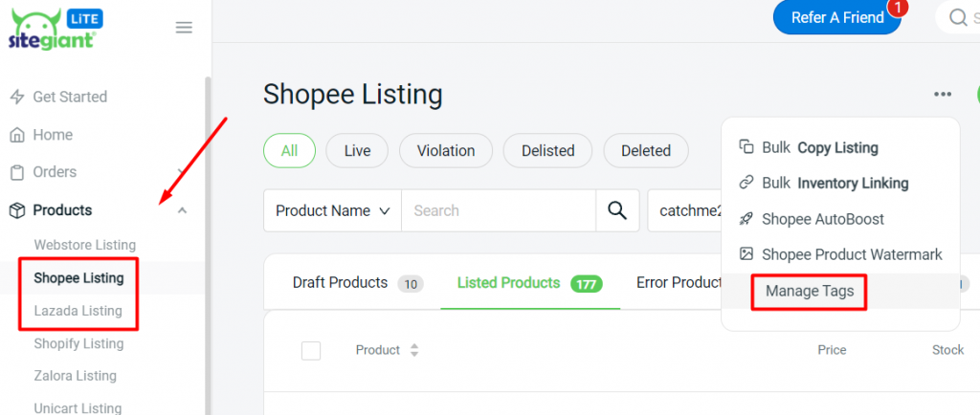Click the product Search input field
Screen dimensions: 980x415
click(x=498, y=210)
